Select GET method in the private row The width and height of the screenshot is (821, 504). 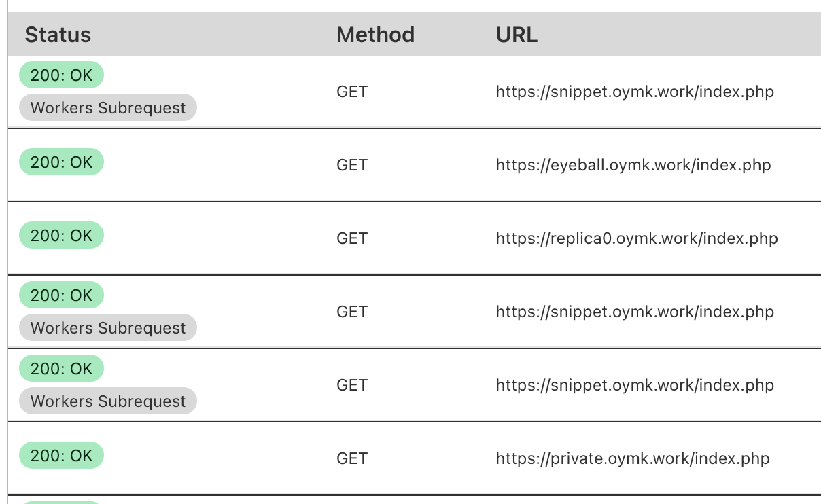coord(352,458)
